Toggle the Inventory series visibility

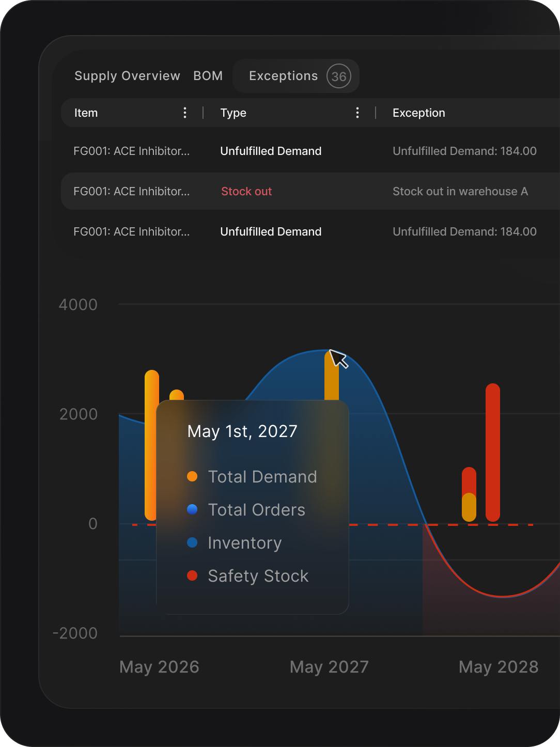[x=192, y=542]
